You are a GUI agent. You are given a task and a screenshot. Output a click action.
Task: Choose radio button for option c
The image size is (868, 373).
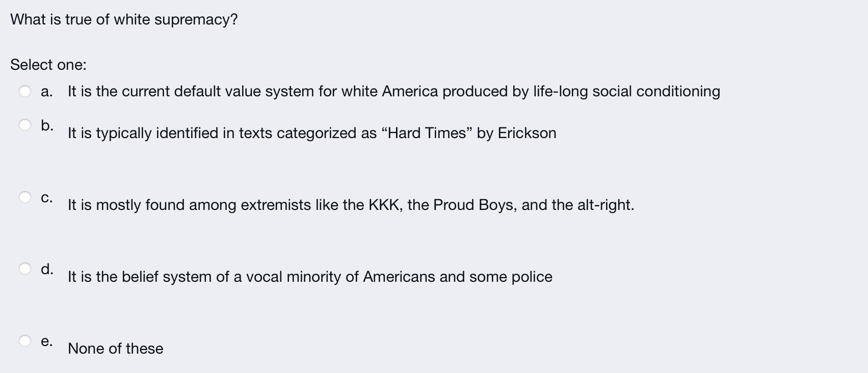point(25,197)
